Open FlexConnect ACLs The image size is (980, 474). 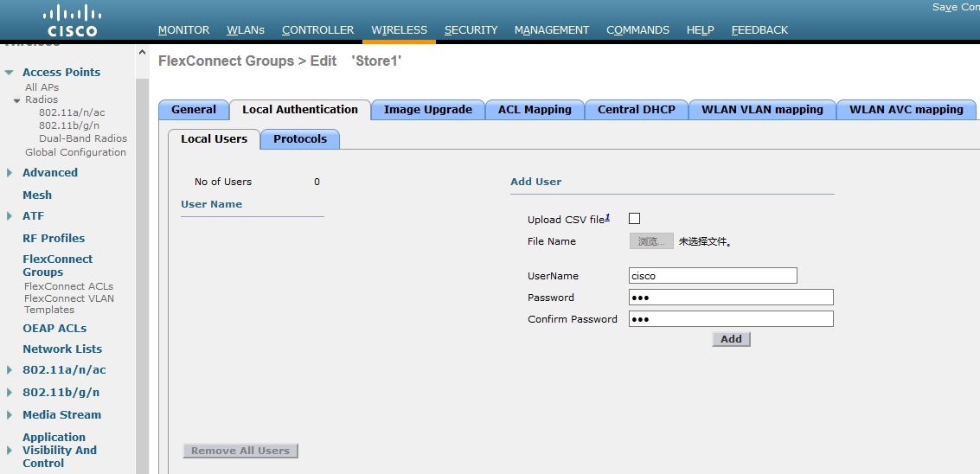click(68, 286)
